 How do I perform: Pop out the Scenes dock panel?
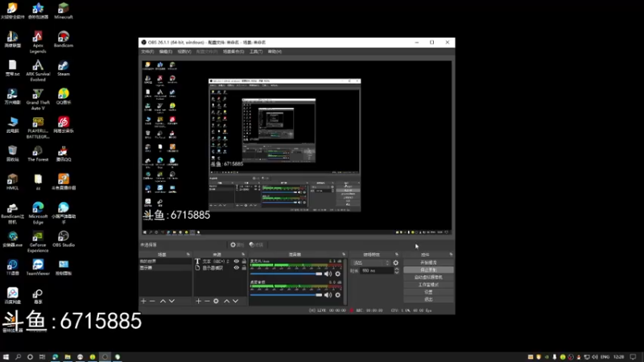[188, 254]
